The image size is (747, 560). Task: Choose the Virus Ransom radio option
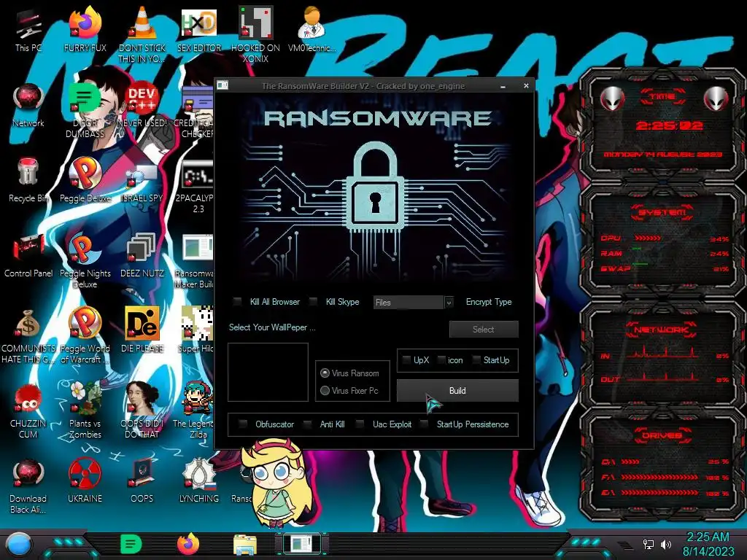tap(325, 373)
